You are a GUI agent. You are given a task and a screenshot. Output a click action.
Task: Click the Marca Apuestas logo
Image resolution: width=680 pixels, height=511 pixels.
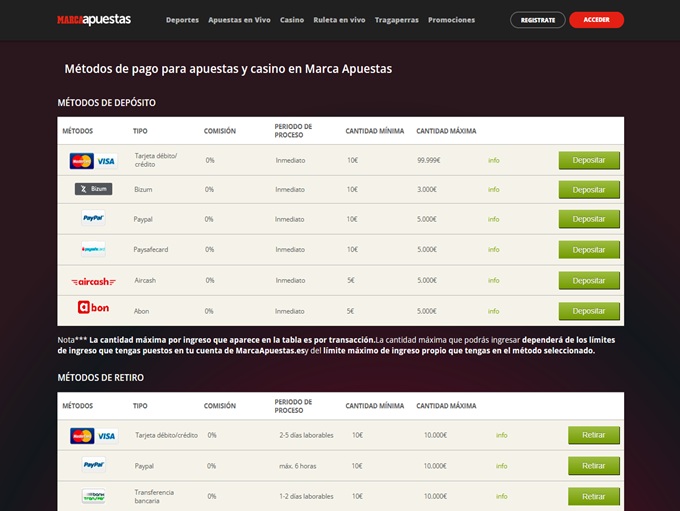point(93,19)
